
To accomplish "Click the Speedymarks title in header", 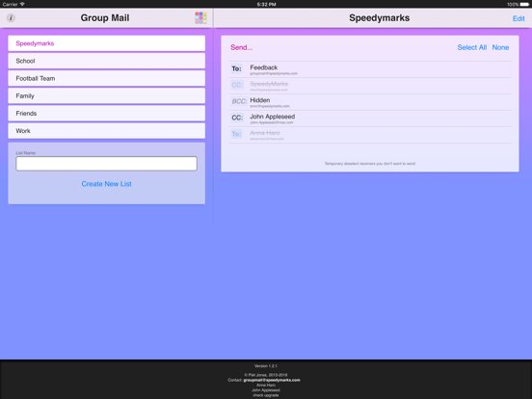I will coord(380,18).
